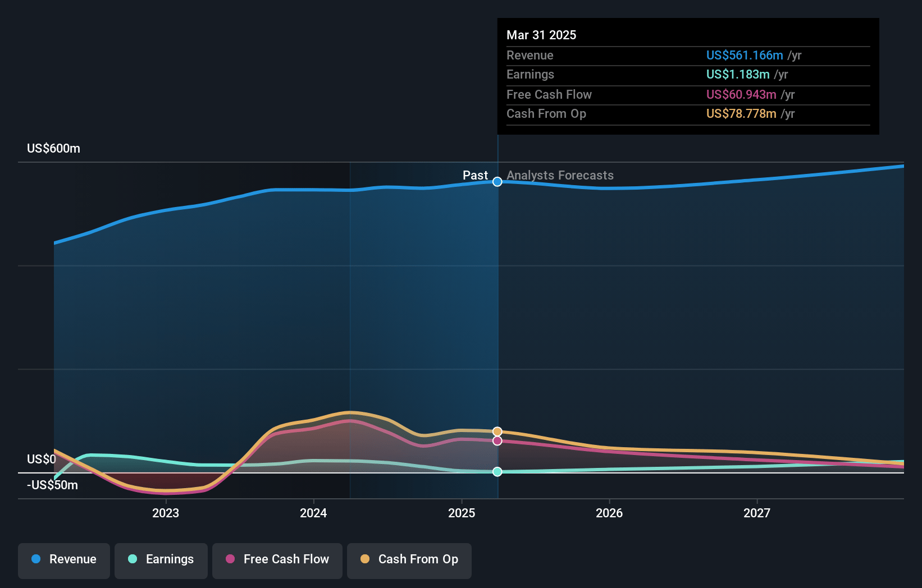Viewport: 922px width, 588px height.
Task: Click the teal Earnings data point marker
Action: pyautogui.click(x=497, y=472)
